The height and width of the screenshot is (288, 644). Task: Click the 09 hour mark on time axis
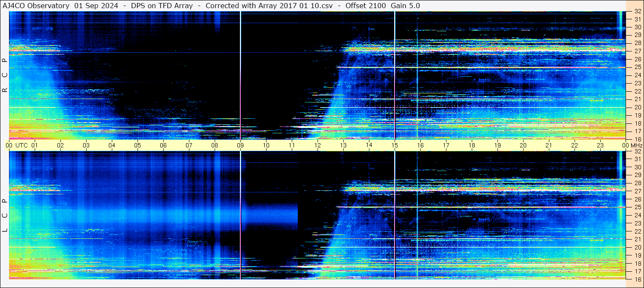(240, 145)
